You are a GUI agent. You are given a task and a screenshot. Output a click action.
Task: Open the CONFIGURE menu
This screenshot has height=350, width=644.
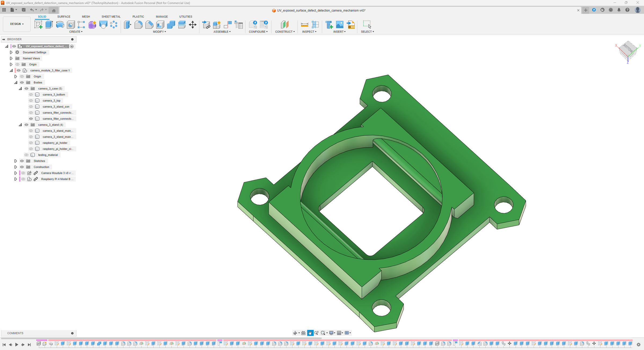(258, 32)
